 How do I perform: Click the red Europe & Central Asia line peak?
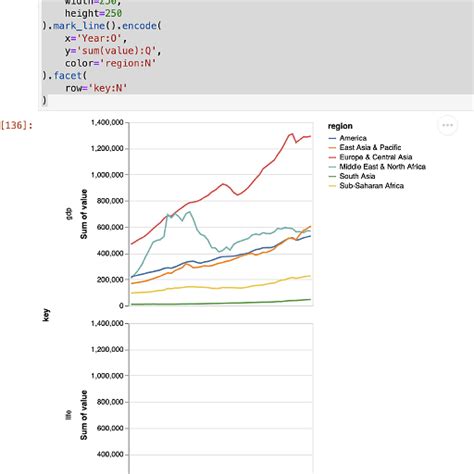tap(292, 134)
